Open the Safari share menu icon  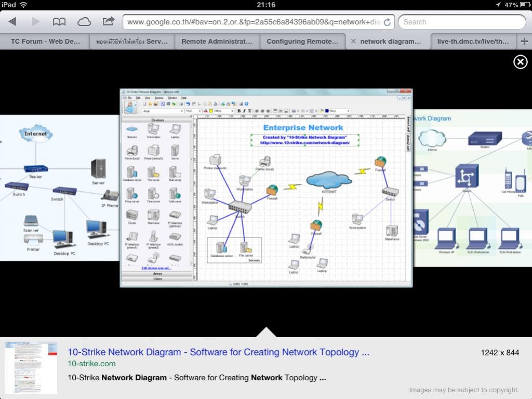pos(109,21)
